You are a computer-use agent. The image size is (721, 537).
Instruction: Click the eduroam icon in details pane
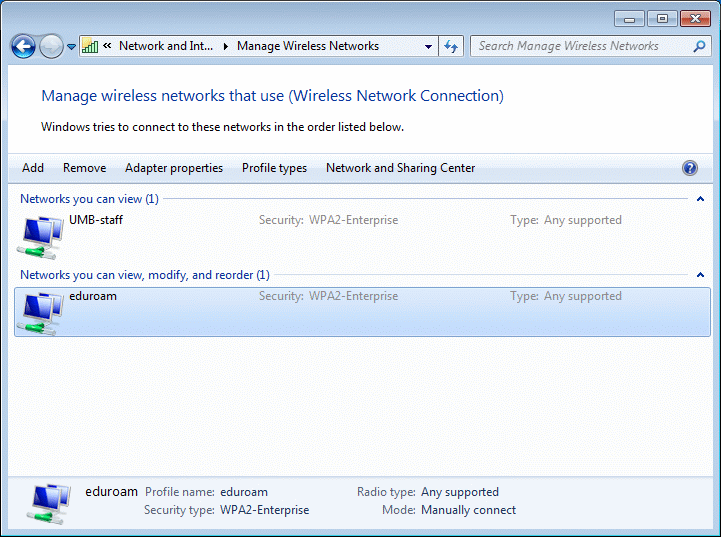(x=50, y=504)
